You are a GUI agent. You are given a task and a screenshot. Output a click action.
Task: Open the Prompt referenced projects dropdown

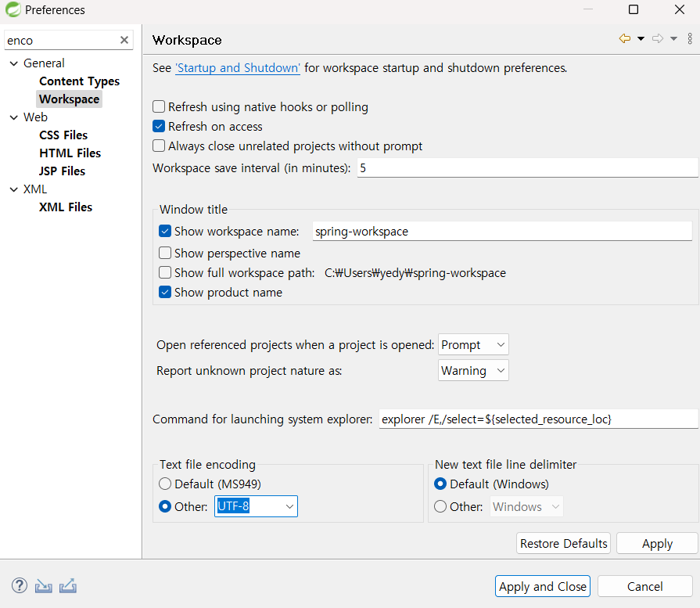pyautogui.click(x=473, y=345)
